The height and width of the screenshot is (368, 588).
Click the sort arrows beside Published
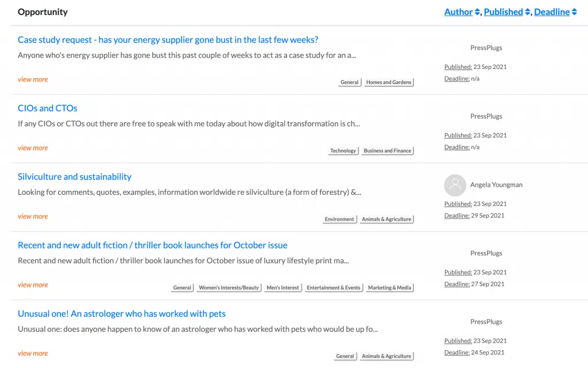point(528,12)
